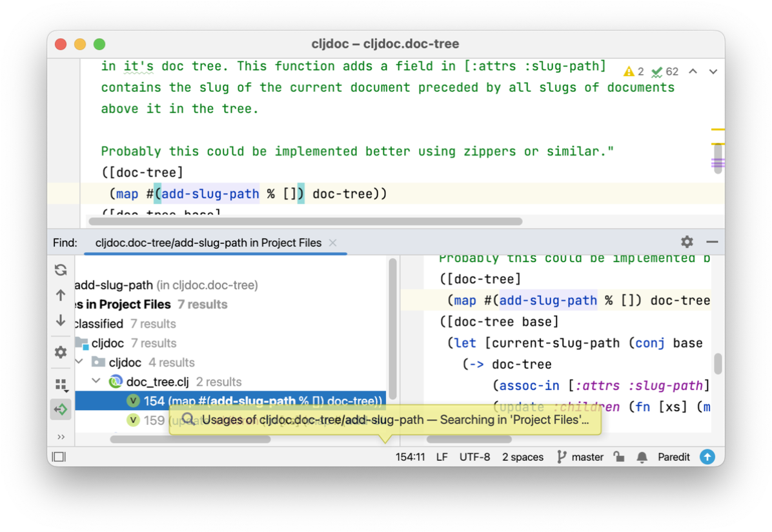
Task: Click the variant icon for line 154 result
Action: (x=133, y=401)
